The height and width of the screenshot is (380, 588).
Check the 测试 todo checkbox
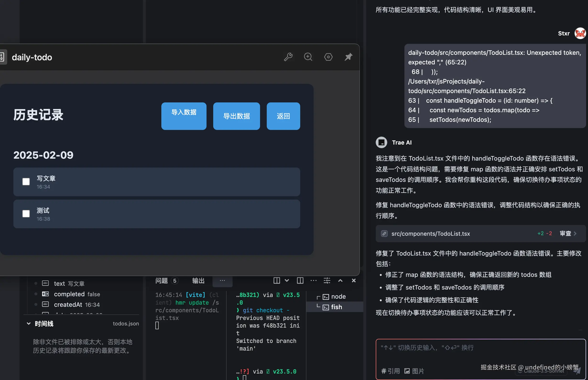click(x=26, y=214)
